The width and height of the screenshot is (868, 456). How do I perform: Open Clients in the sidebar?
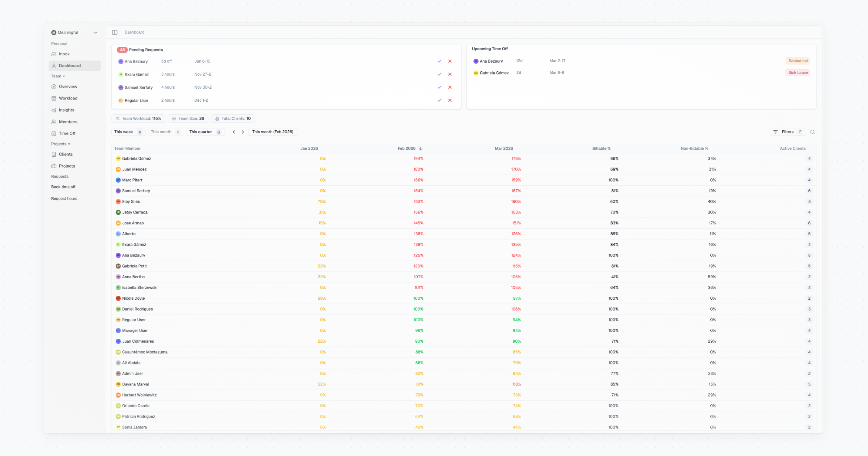pyautogui.click(x=66, y=155)
